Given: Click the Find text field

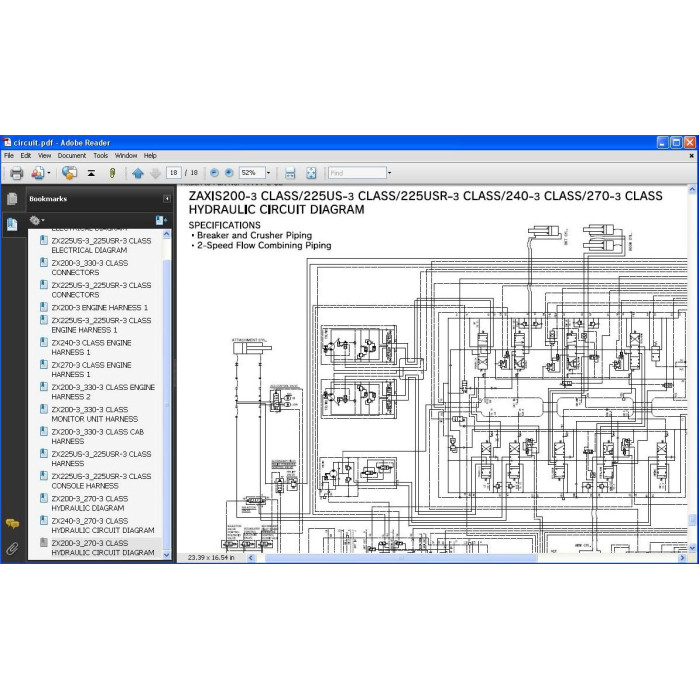Looking at the screenshot, I should click(357, 173).
